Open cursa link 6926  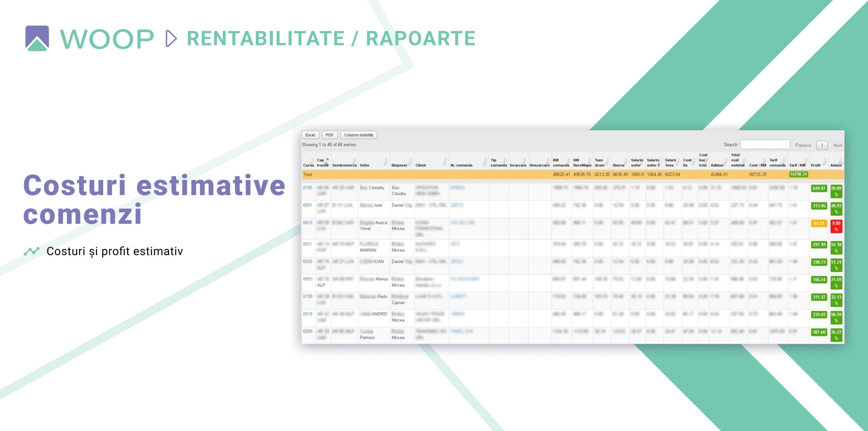(x=308, y=262)
